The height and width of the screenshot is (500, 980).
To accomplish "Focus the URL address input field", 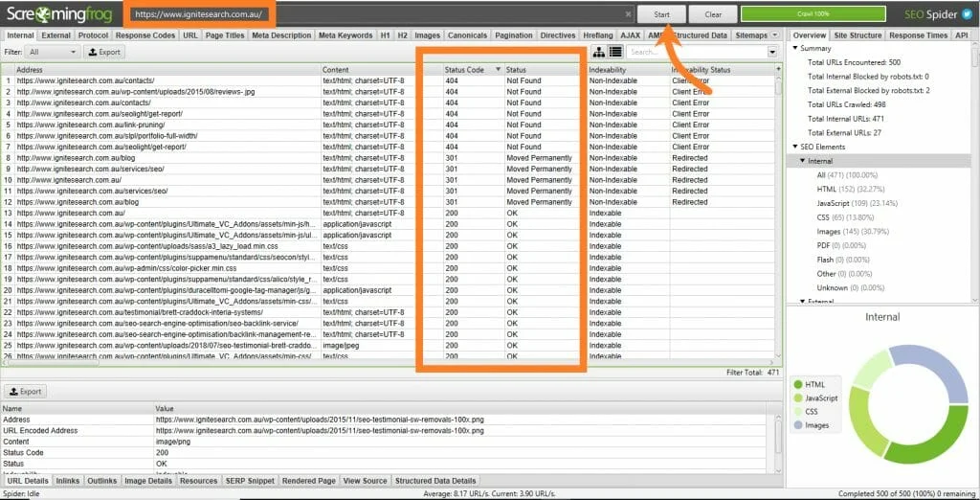I will [x=377, y=13].
